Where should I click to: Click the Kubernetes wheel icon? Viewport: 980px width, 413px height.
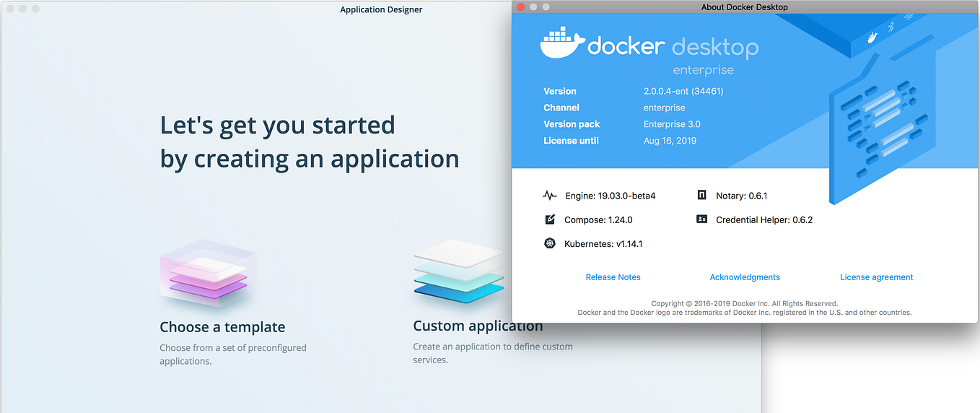pos(550,243)
